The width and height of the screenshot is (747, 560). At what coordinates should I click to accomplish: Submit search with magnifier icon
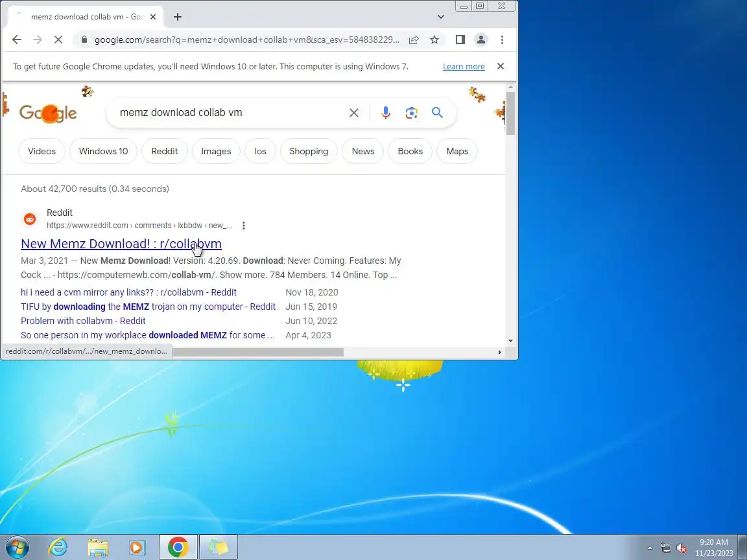pyautogui.click(x=437, y=112)
